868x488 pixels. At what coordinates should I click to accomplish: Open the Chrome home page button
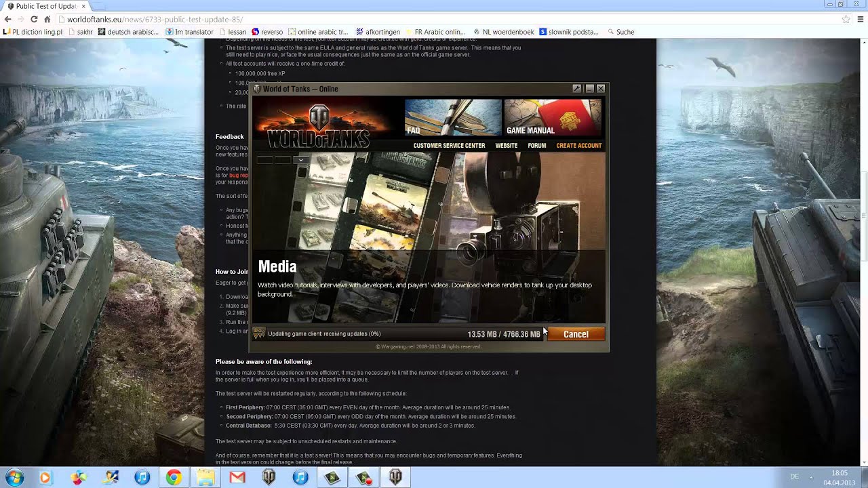(x=47, y=19)
